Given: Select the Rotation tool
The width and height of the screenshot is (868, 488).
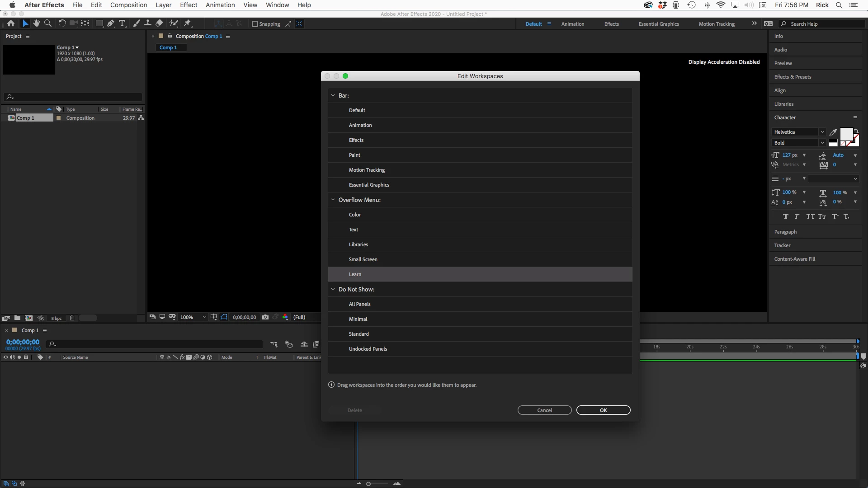Looking at the screenshot, I should coord(62,23).
